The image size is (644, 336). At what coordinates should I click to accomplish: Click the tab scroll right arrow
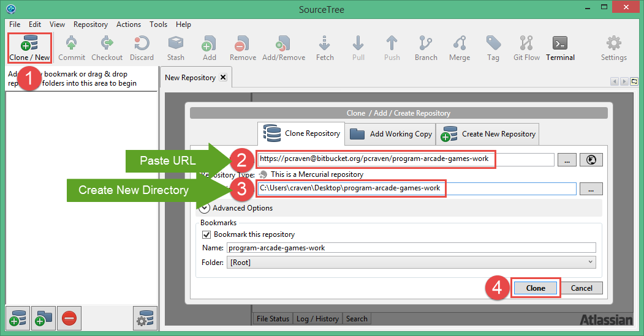(x=624, y=81)
